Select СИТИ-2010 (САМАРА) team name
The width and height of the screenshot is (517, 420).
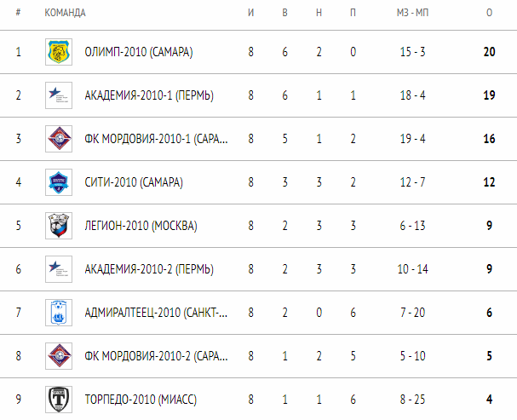click(134, 182)
